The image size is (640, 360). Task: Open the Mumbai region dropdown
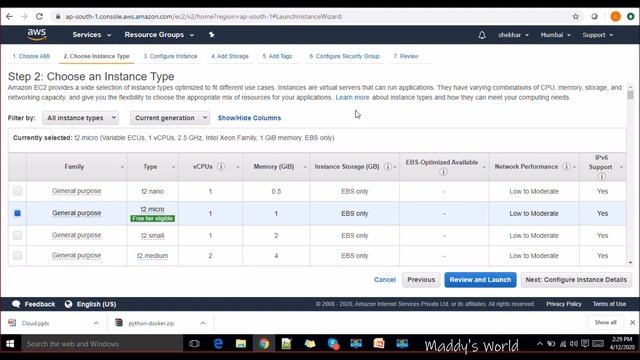(556, 35)
